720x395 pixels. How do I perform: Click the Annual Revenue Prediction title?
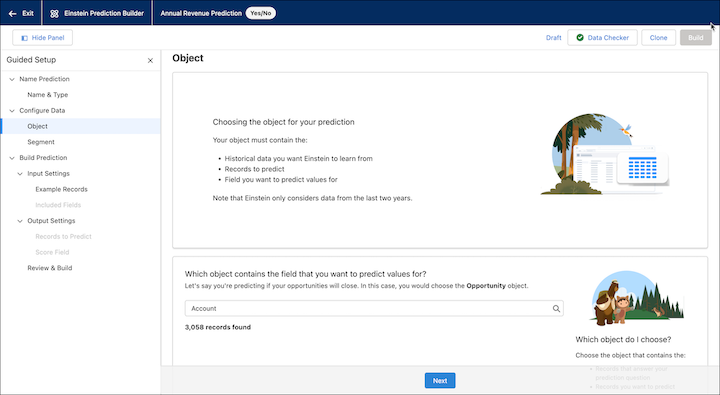pos(201,13)
